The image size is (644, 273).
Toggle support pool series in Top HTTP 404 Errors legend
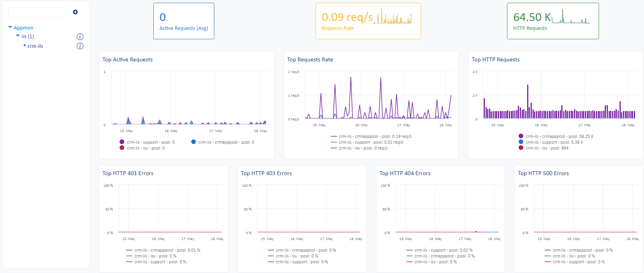pyautogui.click(x=443, y=250)
